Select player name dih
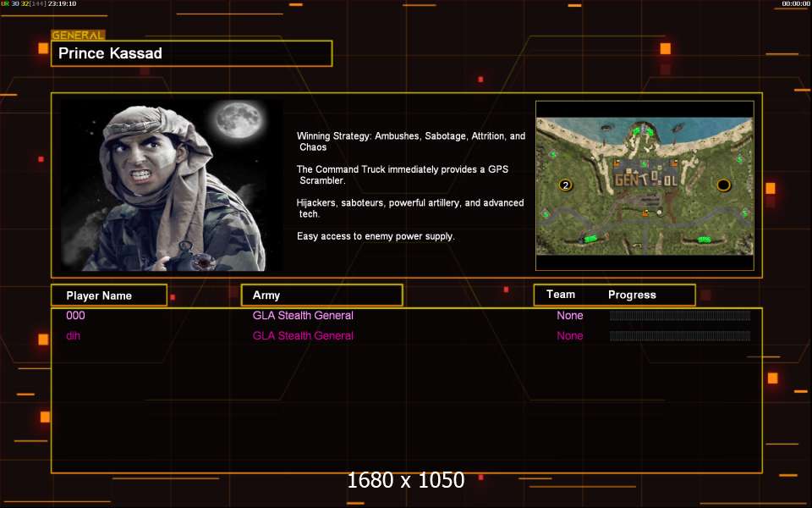 pos(73,335)
